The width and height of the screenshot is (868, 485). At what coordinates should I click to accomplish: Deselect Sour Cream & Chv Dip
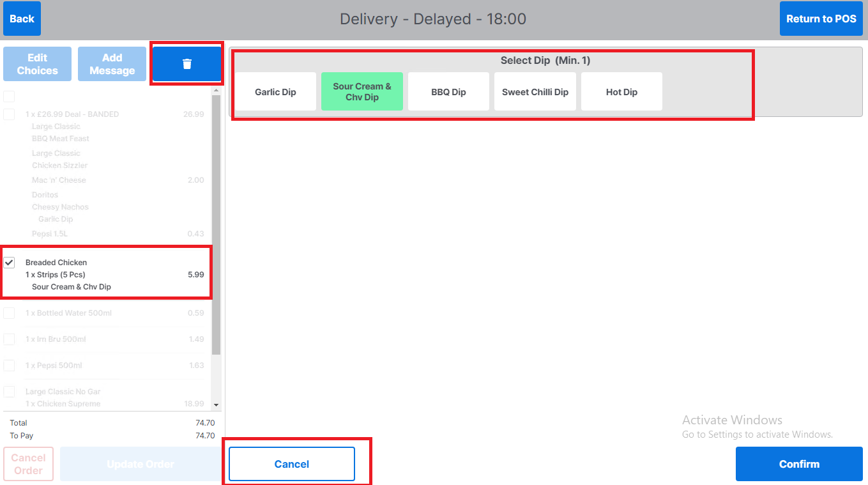(362, 92)
